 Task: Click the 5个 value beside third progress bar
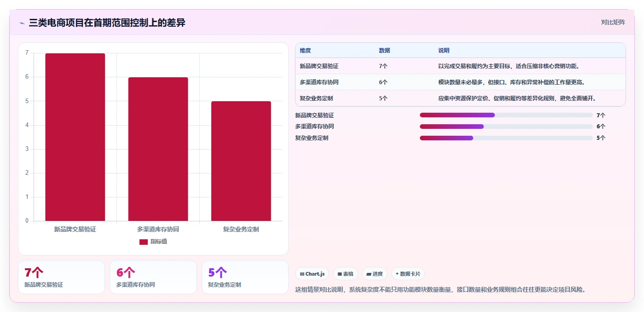(601, 138)
